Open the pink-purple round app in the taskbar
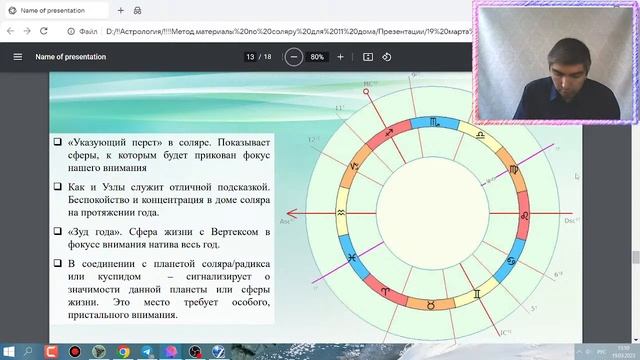640x360 pixels. coord(171,351)
